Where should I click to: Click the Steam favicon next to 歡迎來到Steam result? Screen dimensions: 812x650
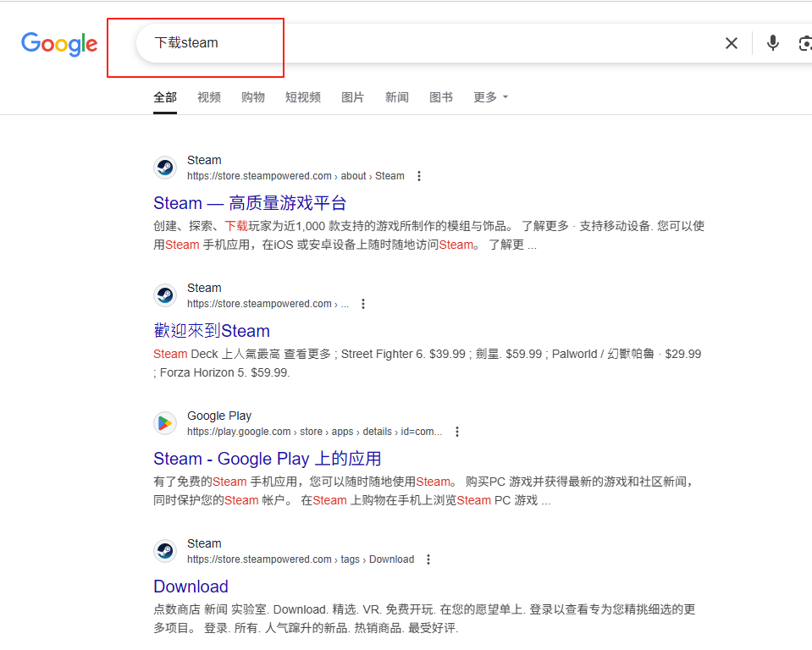165,295
